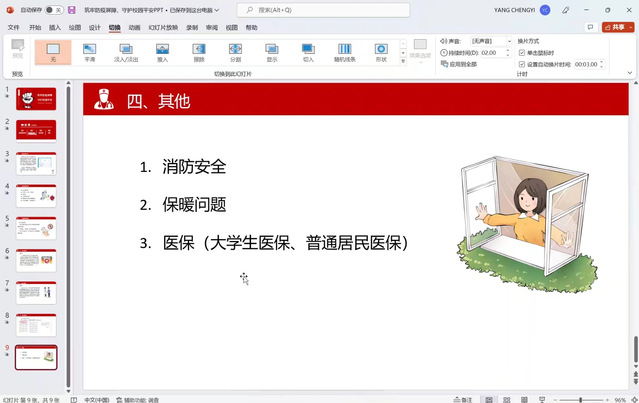Apply the 形状 shape transition
639x403 pixels.
click(x=381, y=52)
